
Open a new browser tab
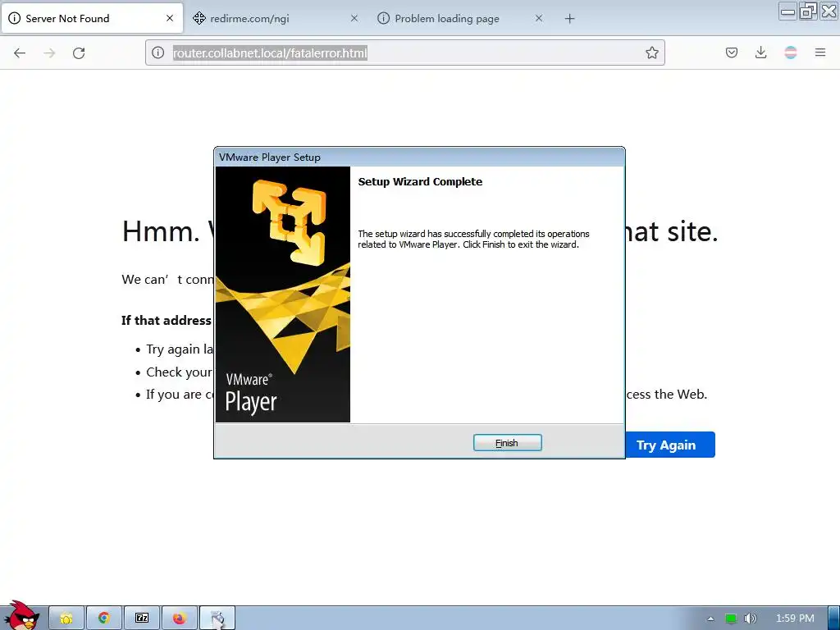[x=569, y=19]
